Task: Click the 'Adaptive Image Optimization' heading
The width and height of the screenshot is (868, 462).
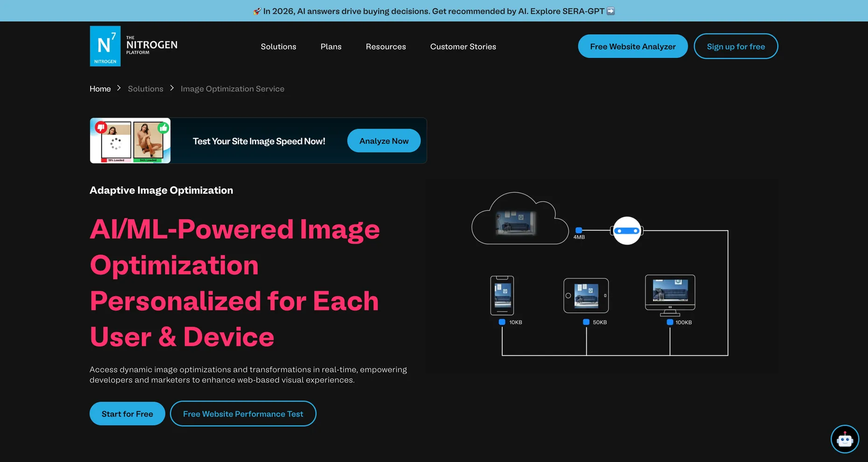Action: 161,190
